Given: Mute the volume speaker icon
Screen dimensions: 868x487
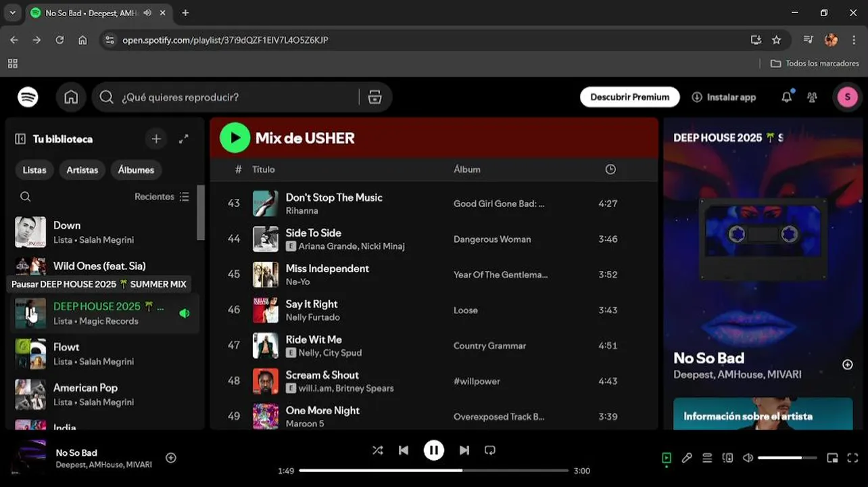Looking at the screenshot, I should click(x=748, y=458).
